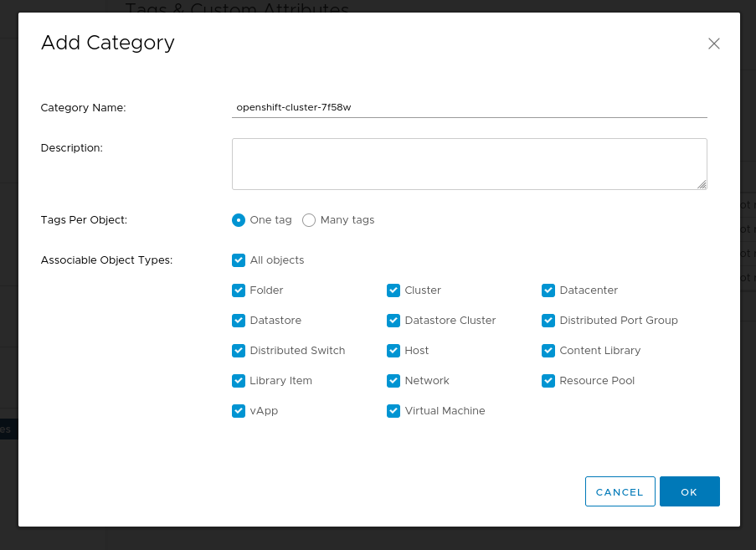Uncheck the Datastore Cluster option
Image resolution: width=756 pixels, height=550 pixels.
[x=393, y=321]
